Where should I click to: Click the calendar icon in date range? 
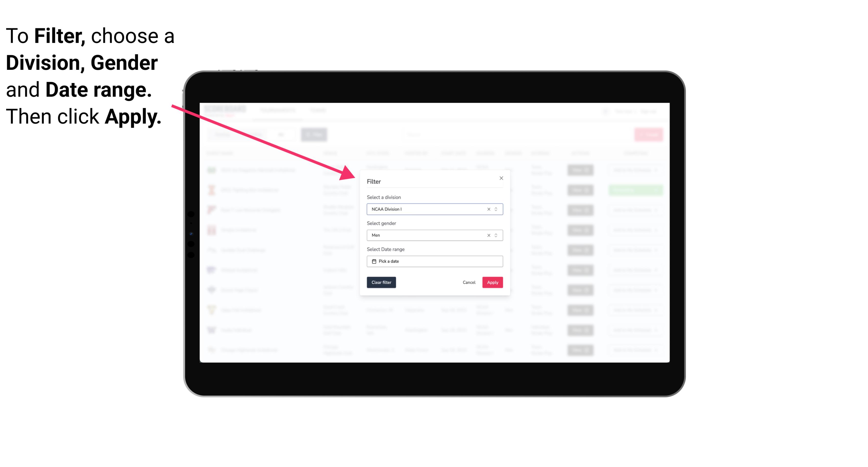click(x=373, y=261)
